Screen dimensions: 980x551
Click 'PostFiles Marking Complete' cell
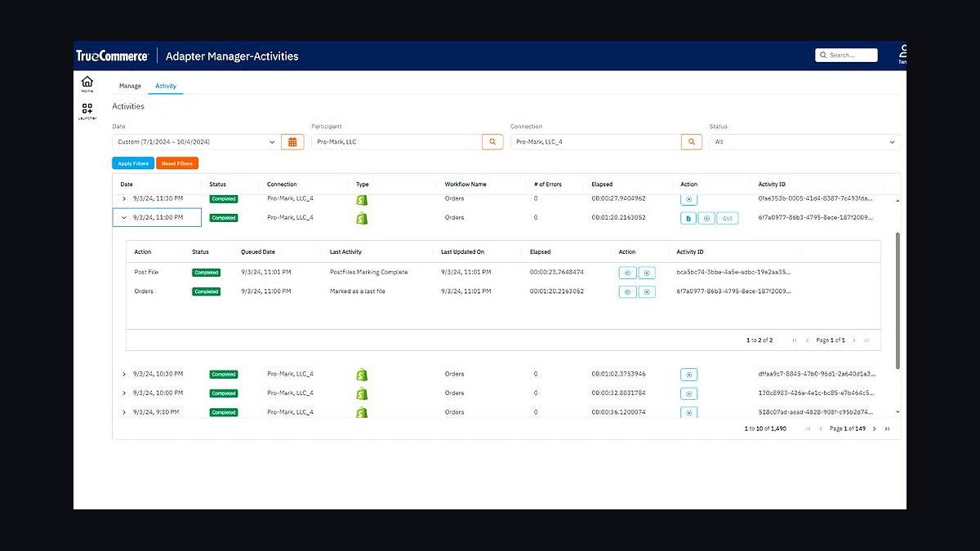[368, 272]
